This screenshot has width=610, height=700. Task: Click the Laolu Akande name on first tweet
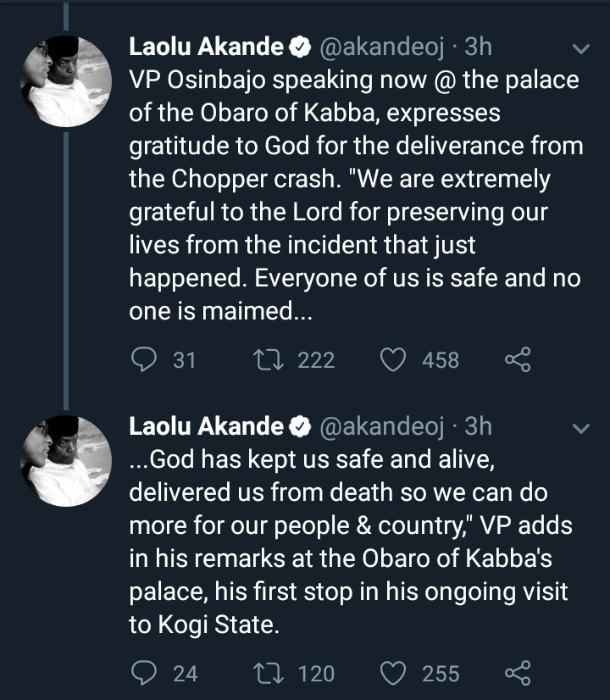pos(206,48)
